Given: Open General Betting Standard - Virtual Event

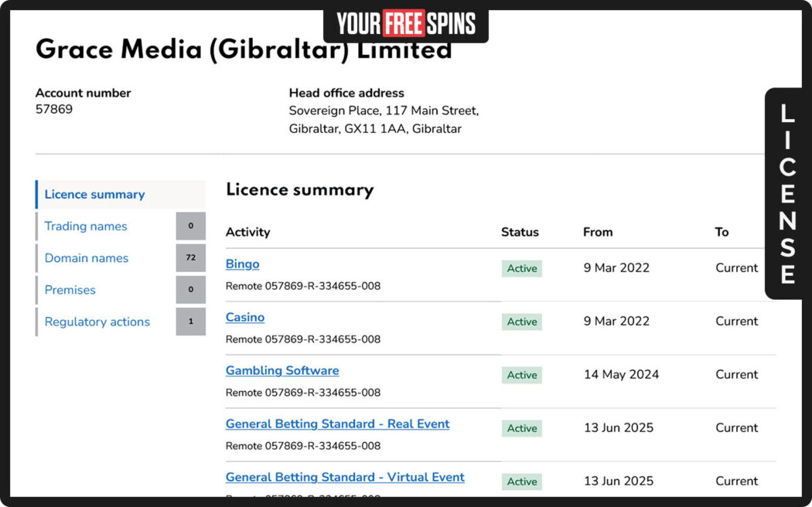Looking at the screenshot, I should tap(345, 477).
